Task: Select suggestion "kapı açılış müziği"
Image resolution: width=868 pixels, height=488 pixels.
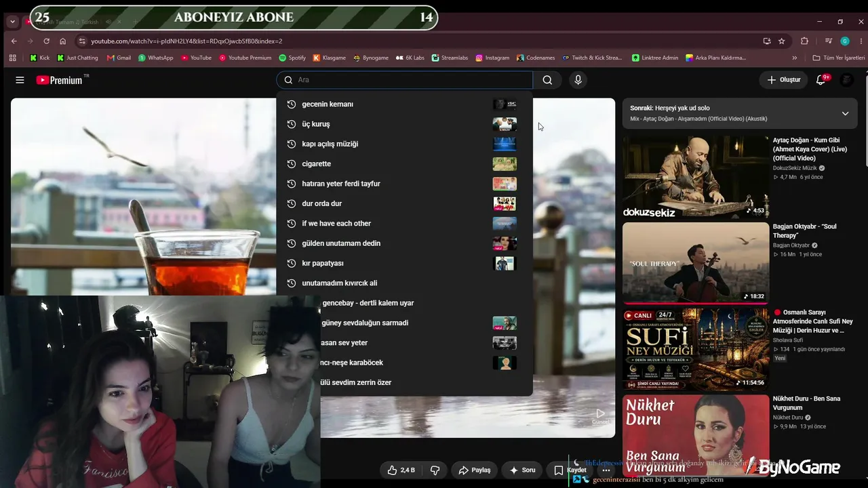Action: coord(404,144)
